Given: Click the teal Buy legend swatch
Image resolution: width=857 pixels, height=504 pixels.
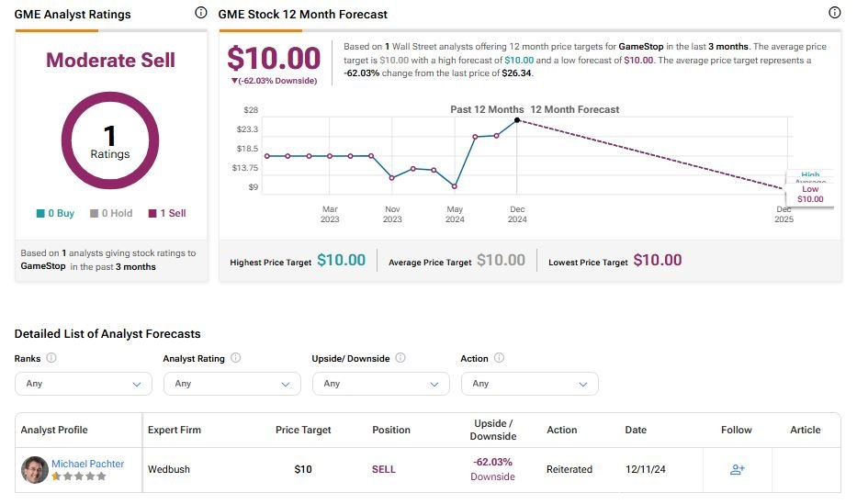Looking at the screenshot, I should point(40,214).
